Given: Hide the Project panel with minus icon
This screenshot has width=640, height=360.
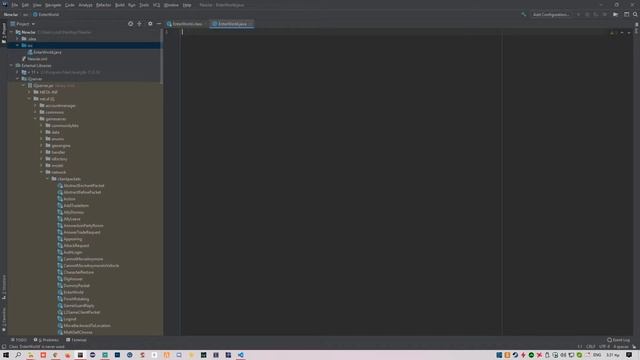Looking at the screenshot, I should point(158,24).
